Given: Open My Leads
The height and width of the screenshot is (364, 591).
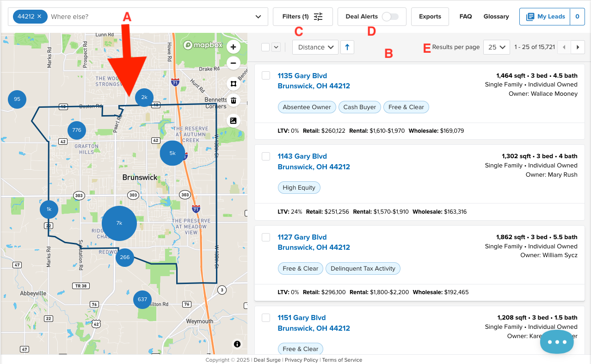Looking at the screenshot, I should [x=545, y=17].
